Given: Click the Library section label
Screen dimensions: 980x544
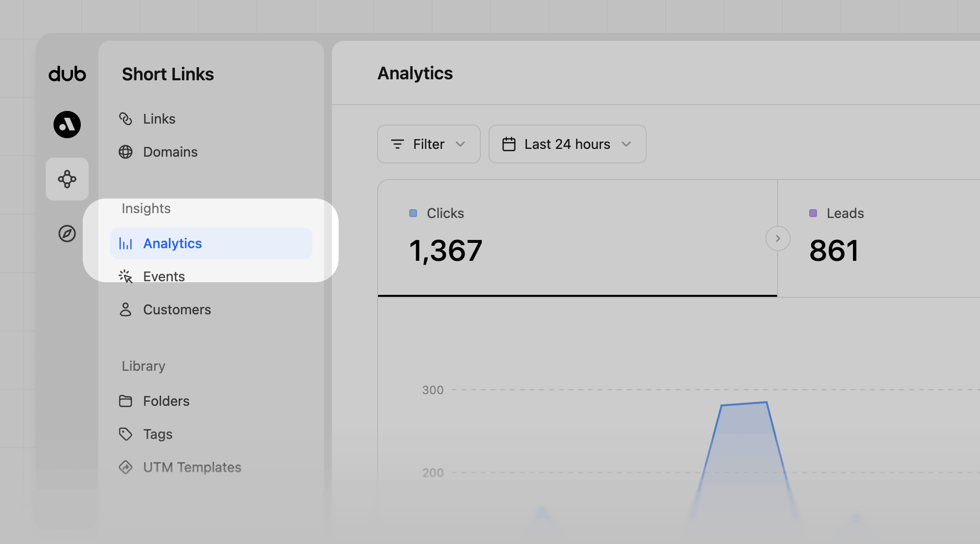Looking at the screenshot, I should [144, 366].
